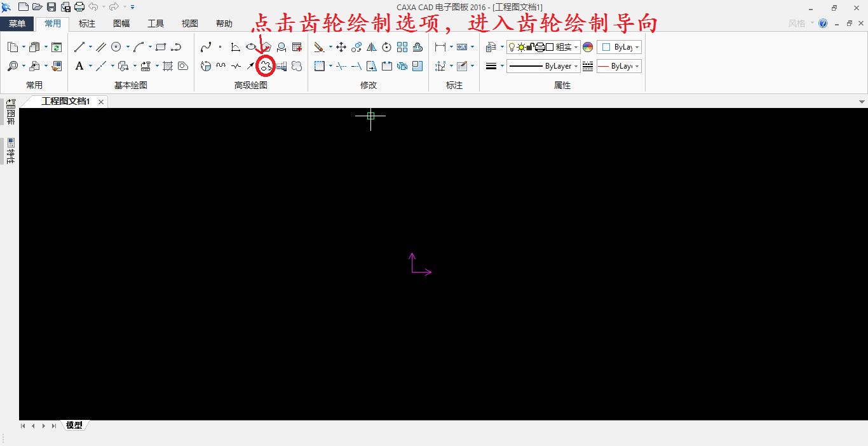Select the arrow drawing tool
The height and width of the screenshot is (446, 868).
251,65
